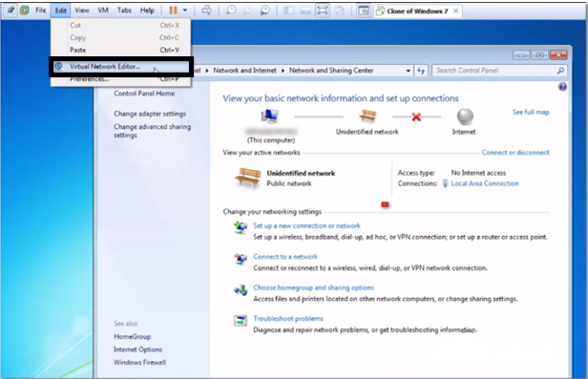Image resolution: width=588 pixels, height=379 pixels.
Task: Click the homegroup sharing options icon
Action: [x=241, y=290]
